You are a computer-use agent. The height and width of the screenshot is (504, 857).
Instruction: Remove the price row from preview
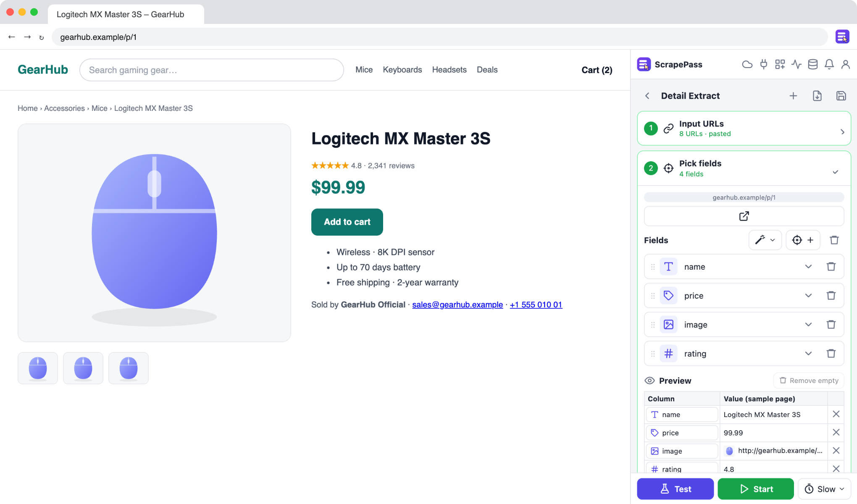tap(836, 432)
